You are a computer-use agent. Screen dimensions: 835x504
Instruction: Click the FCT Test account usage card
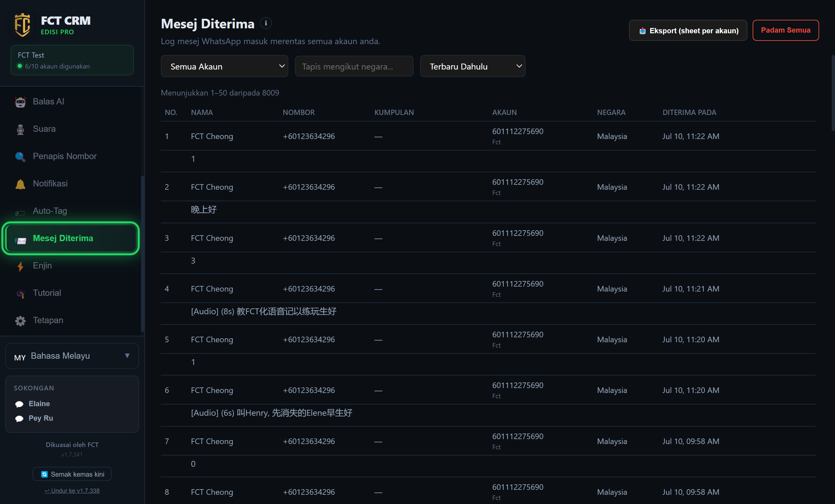72,60
